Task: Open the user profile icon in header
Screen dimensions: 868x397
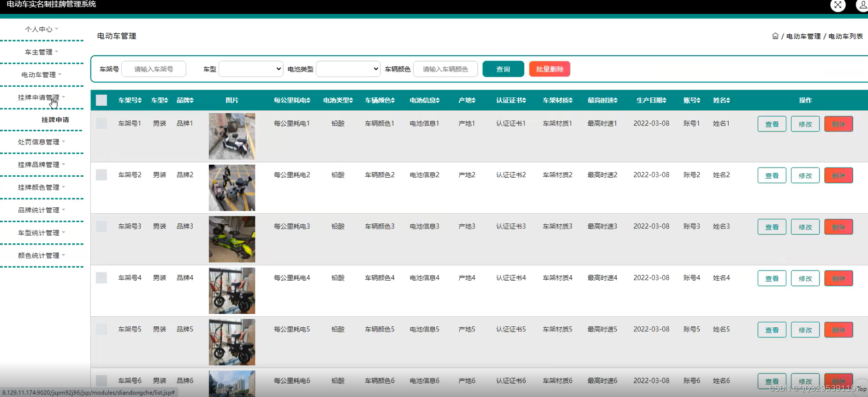Action: 862,5
